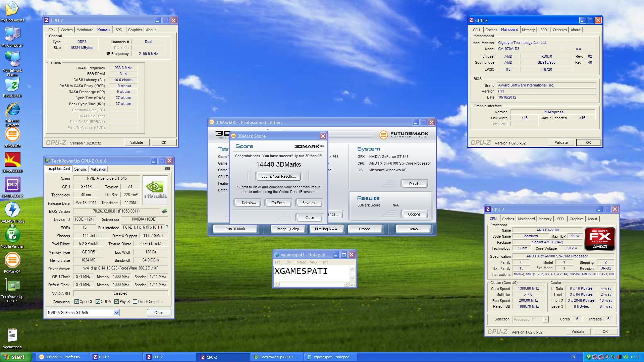Open Notepad View menu
The width and height of the screenshot is (644, 362).
[x=314, y=262]
